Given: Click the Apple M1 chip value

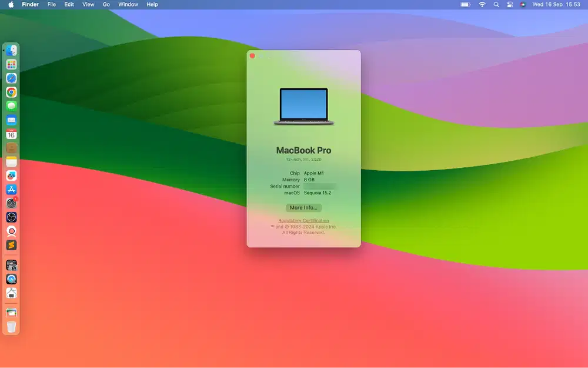Looking at the screenshot, I should (x=313, y=173).
